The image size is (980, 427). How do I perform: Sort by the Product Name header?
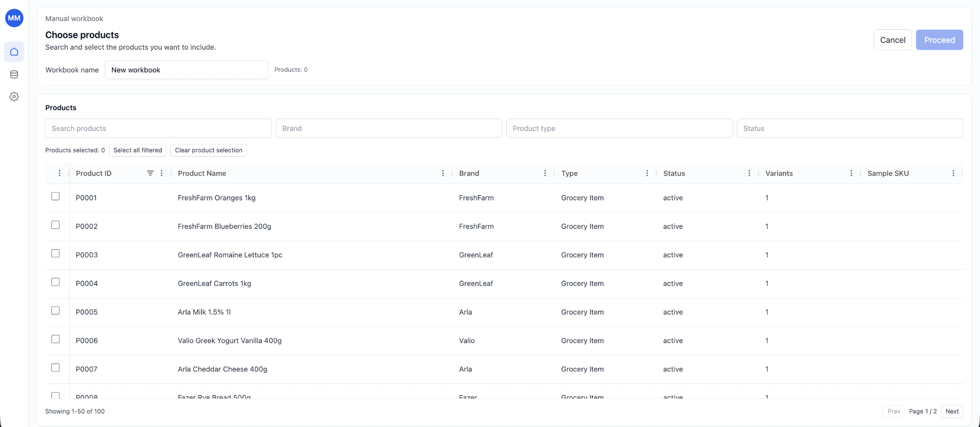tap(202, 173)
